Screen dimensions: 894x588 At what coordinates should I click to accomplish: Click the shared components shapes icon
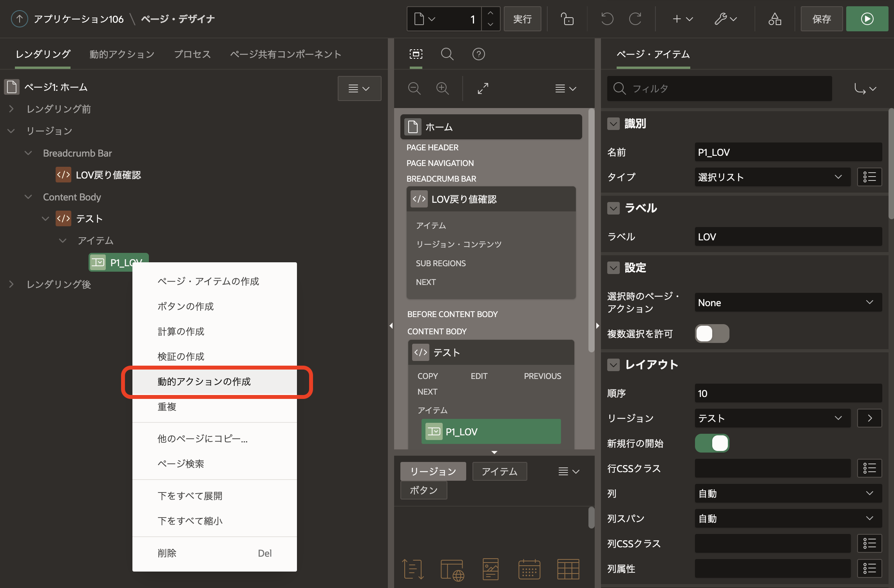[x=775, y=19]
